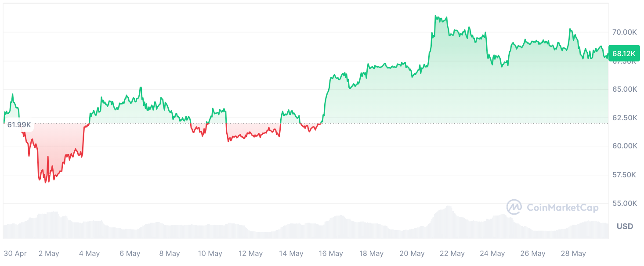Click the 6 May date label
This screenshot has height=266, width=644.
(130, 254)
